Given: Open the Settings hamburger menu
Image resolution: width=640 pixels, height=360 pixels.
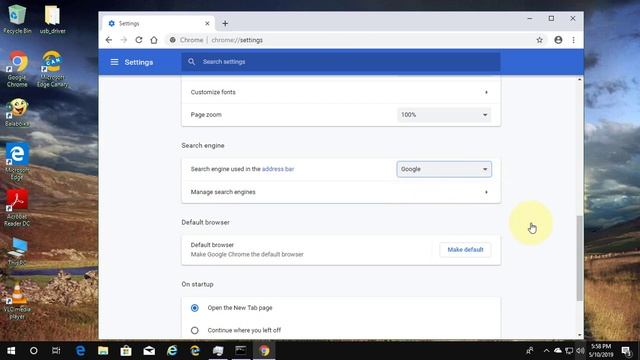Looking at the screenshot, I should point(114,62).
